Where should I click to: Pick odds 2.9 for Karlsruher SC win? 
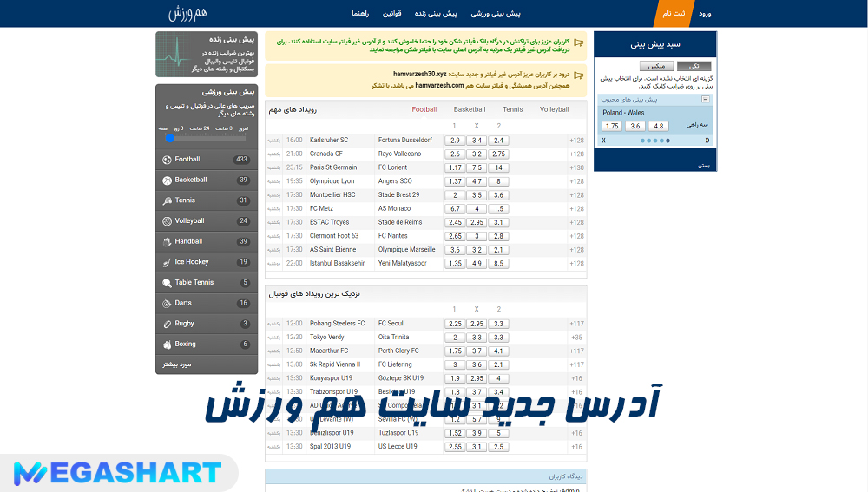pos(455,141)
